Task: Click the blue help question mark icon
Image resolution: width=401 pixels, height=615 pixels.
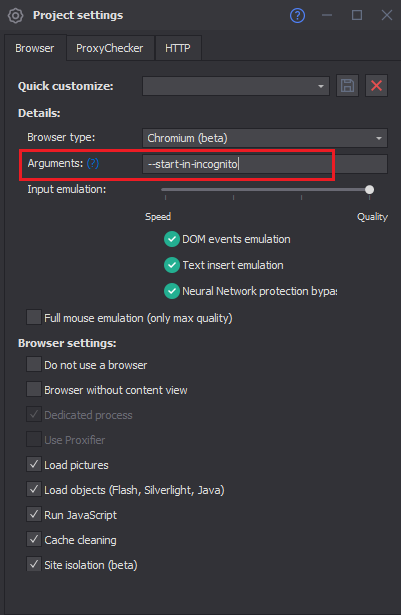Action: pos(297,16)
